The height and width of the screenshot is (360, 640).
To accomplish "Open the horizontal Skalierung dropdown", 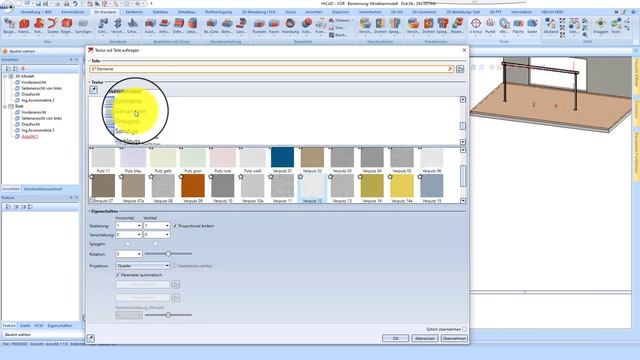I will point(139,226).
